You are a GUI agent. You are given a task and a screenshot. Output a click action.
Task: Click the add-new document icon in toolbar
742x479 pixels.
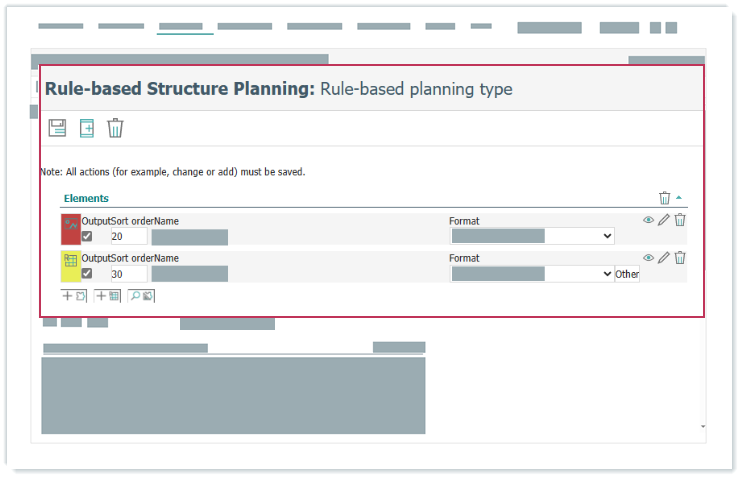[x=87, y=128]
